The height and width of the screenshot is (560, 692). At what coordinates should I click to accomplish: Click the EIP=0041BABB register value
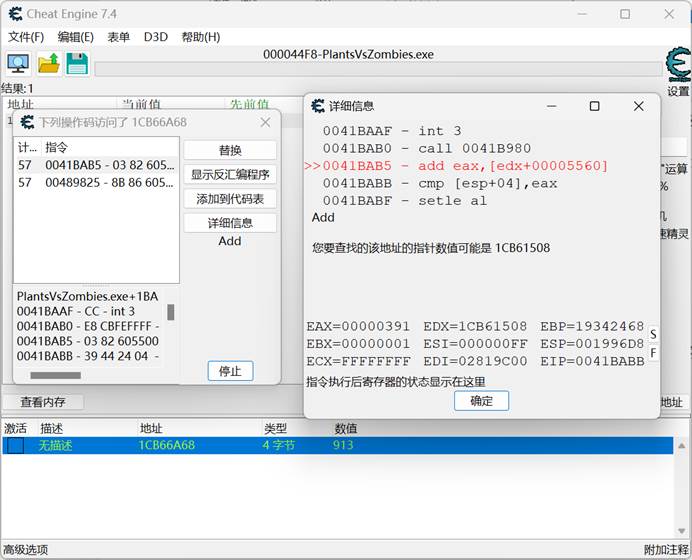pos(592,361)
